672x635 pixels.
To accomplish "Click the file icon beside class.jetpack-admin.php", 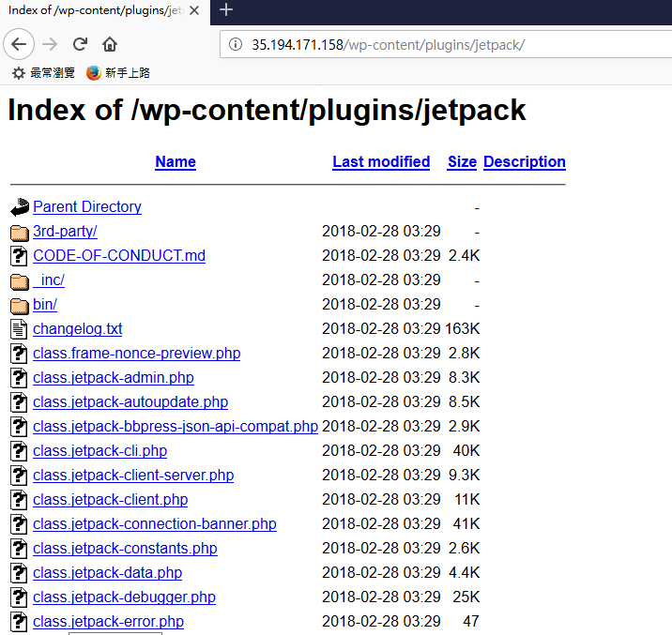I will coord(19,378).
